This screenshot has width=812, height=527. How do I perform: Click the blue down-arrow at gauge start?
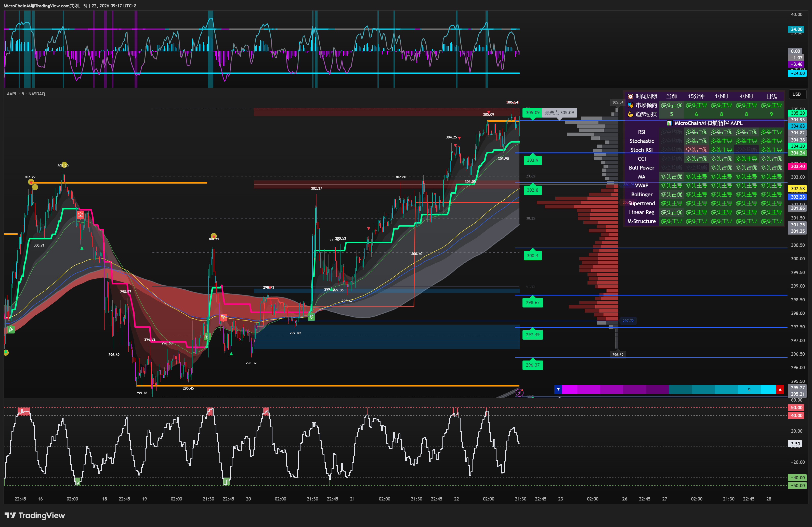point(558,389)
